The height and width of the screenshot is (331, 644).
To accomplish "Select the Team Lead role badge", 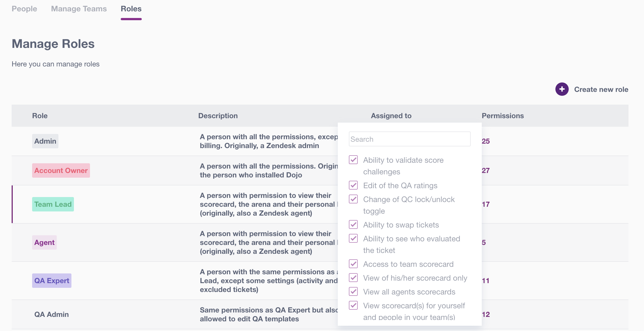I will 53,204.
